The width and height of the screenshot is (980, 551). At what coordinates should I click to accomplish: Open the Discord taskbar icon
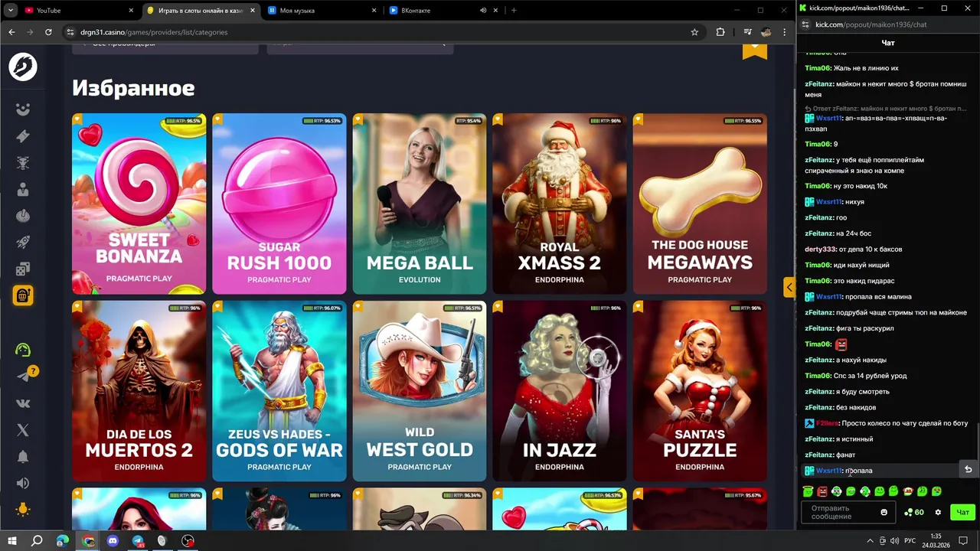pos(114,540)
